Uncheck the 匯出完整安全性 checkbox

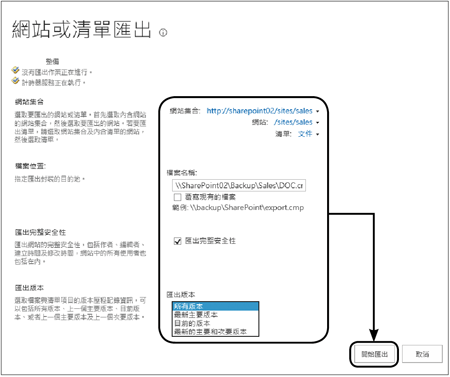[178, 241]
